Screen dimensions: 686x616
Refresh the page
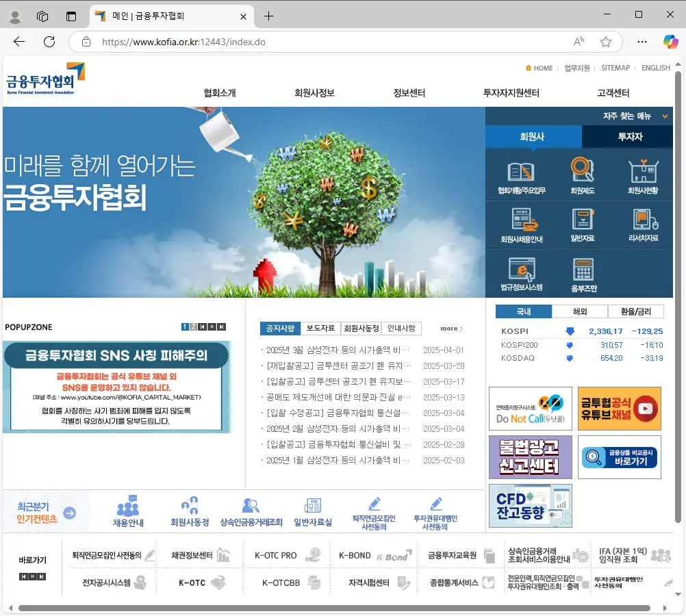(x=49, y=42)
